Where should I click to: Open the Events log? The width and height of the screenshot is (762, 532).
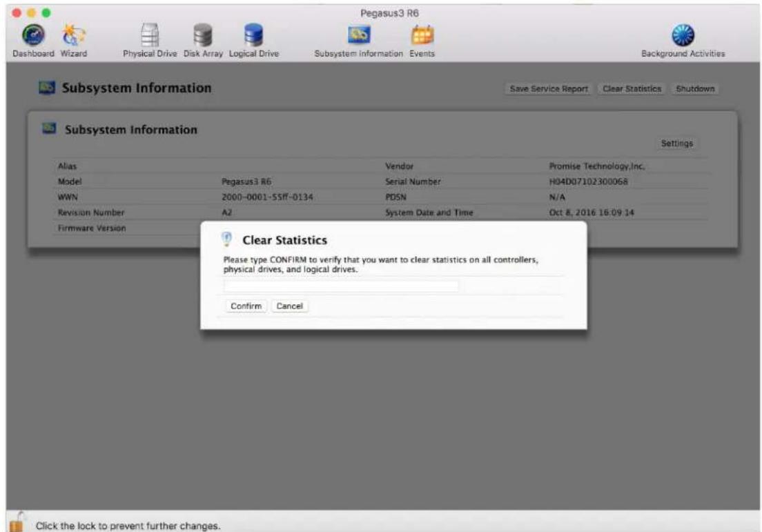(422, 41)
